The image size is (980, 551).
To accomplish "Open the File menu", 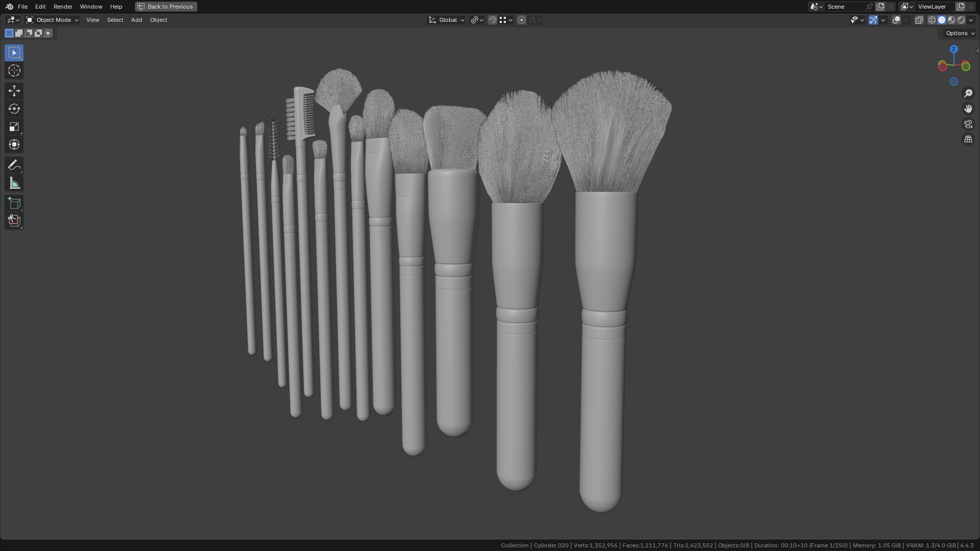I will (22, 7).
